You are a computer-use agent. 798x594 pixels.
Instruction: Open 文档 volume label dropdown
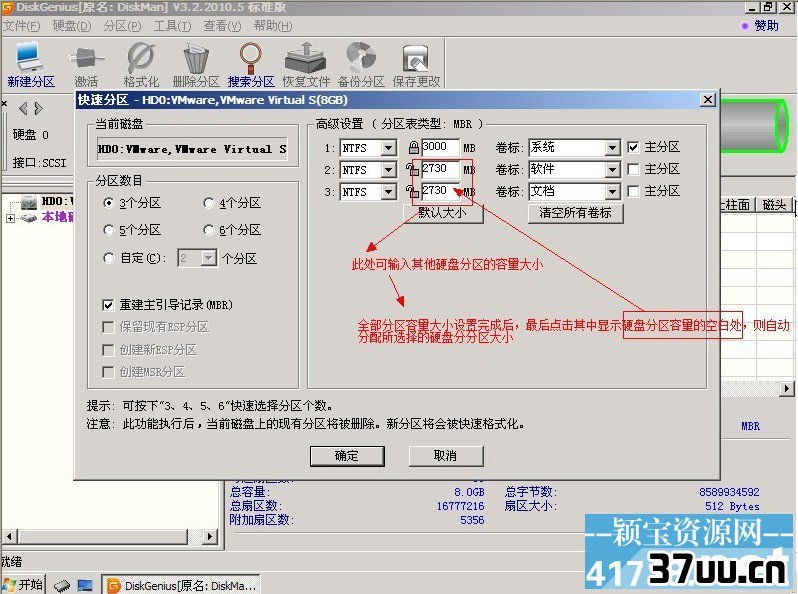point(613,192)
